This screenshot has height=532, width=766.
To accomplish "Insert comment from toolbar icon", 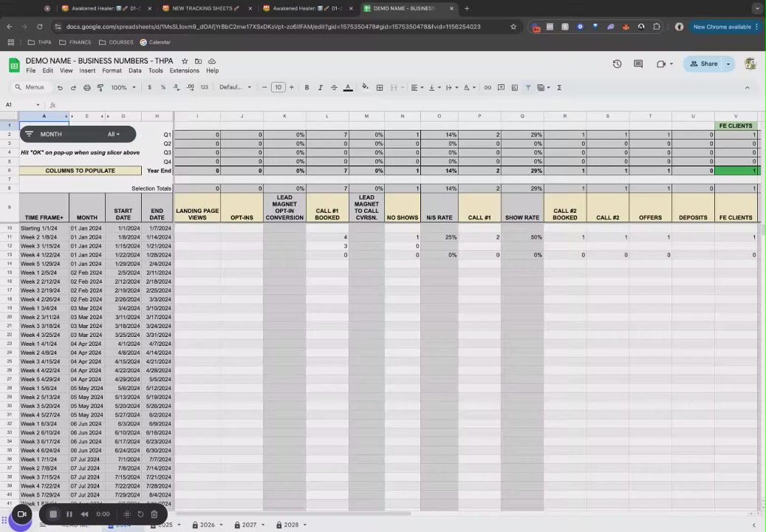I will coord(502,87).
